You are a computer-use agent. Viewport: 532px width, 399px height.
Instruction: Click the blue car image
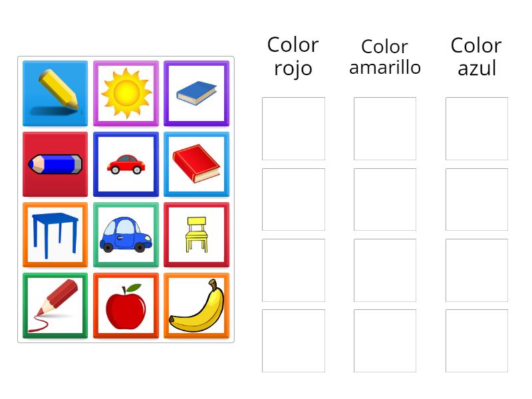pos(126,235)
